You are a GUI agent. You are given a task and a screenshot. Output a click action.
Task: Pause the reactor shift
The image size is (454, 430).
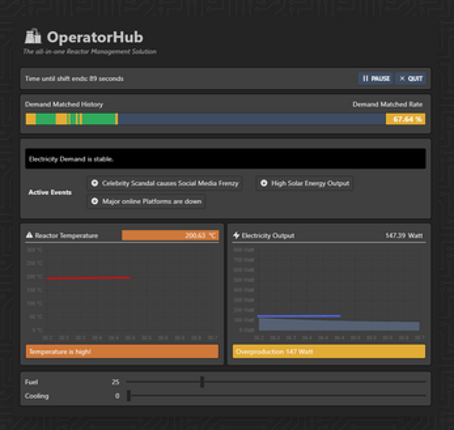click(376, 79)
